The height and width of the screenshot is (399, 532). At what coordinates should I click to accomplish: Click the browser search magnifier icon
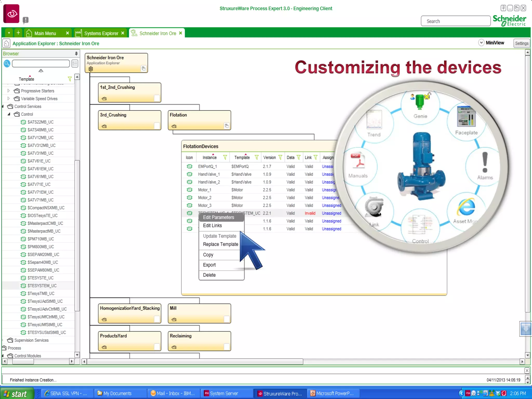(x=7, y=63)
